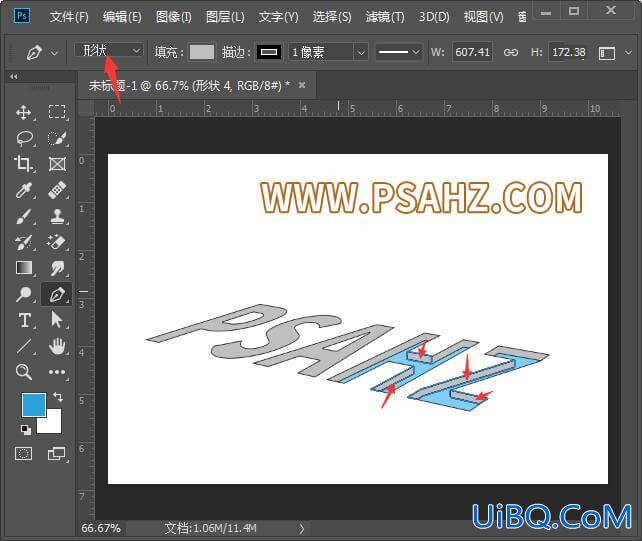Viewport: 642px width, 541px height.
Task: Select the Crop tool
Action: click(x=24, y=164)
